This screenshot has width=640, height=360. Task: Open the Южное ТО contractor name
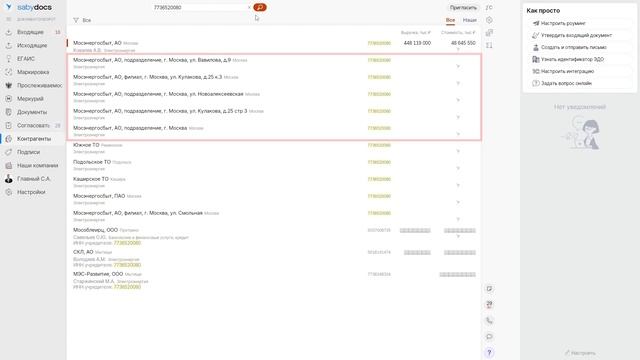point(86,145)
